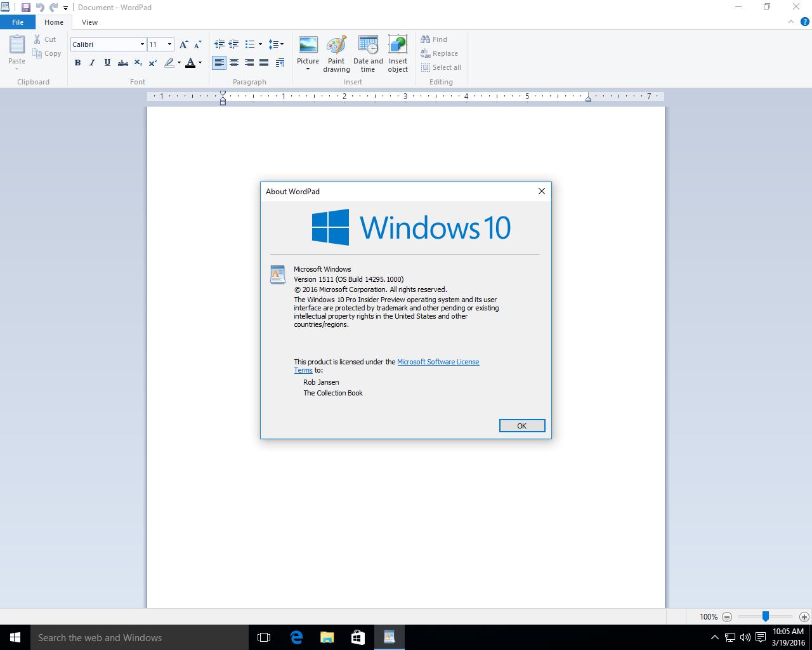Open File Explorer from the taskbar
The height and width of the screenshot is (650, 812).
tap(327, 637)
